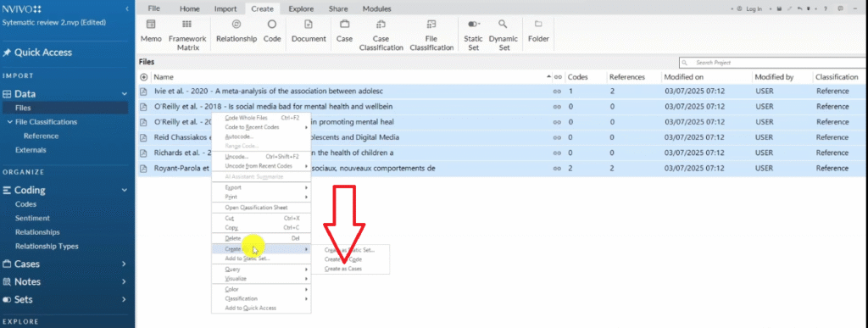Switch to the Share tab
The image size is (868, 328).
click(x=338, y=8)
